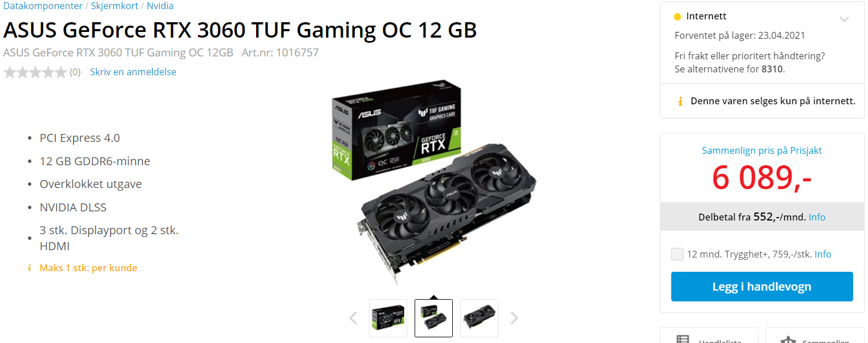Click the yellow Internett stock status dot
Image resolution: width=868 pixels, height=343 pixels.
click(678, 17)
